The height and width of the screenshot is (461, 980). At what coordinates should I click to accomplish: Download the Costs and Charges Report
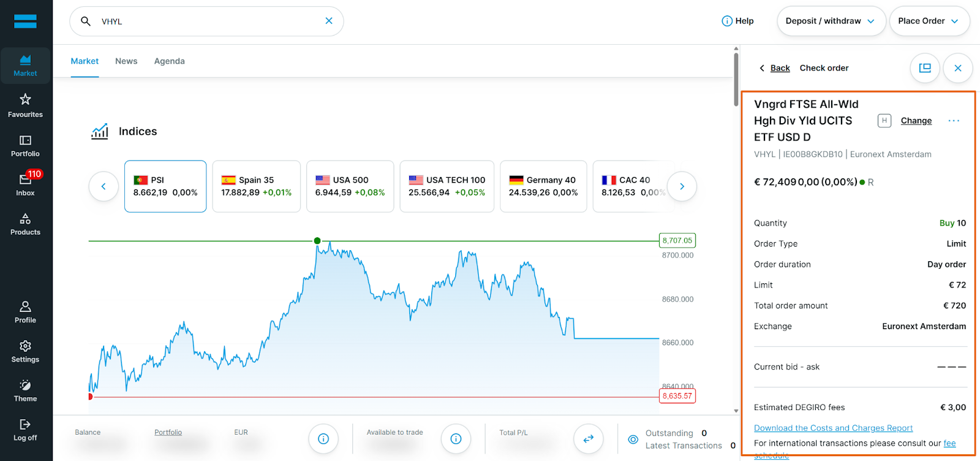point(833,428)
